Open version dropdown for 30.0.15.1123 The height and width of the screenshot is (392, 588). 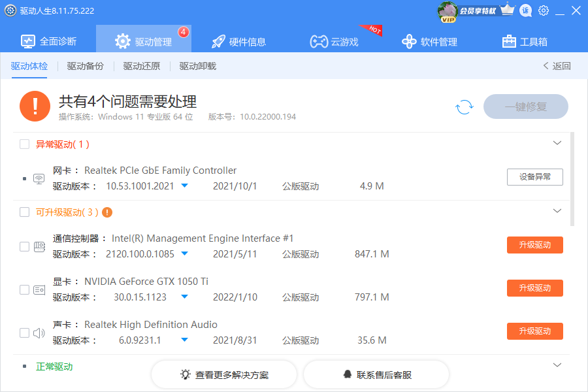pos(184,297)
